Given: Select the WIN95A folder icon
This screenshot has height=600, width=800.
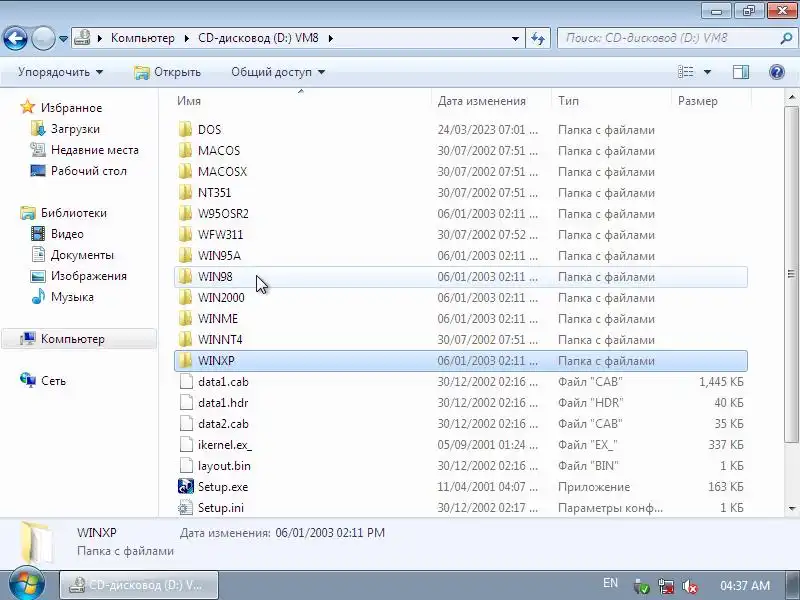Looking at the screenshot, I should [186, 255].
